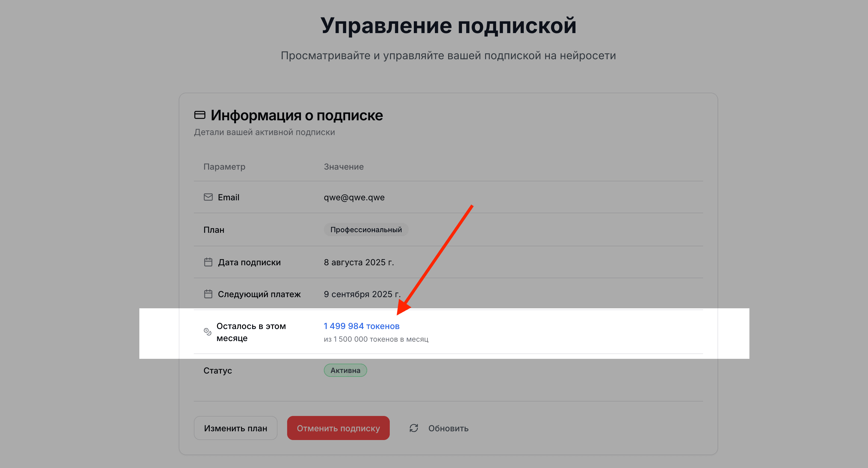
Task: Click the Активна status badge
Action: coord(345,370)
